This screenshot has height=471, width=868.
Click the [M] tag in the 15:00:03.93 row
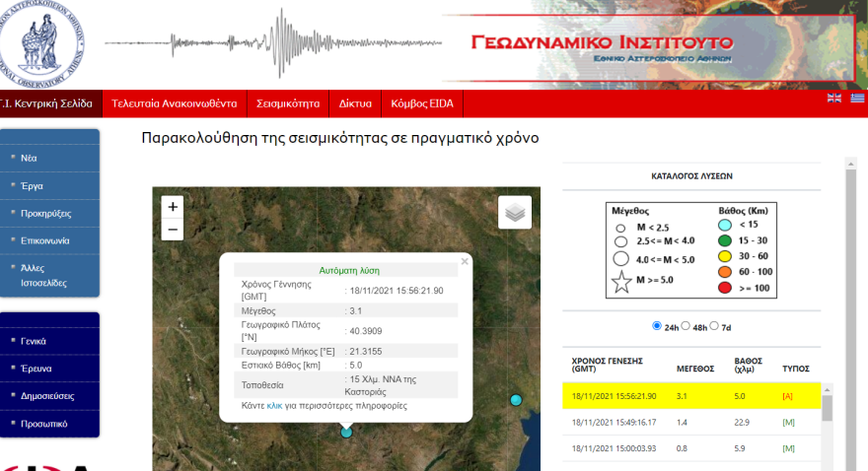click(788, 448)
